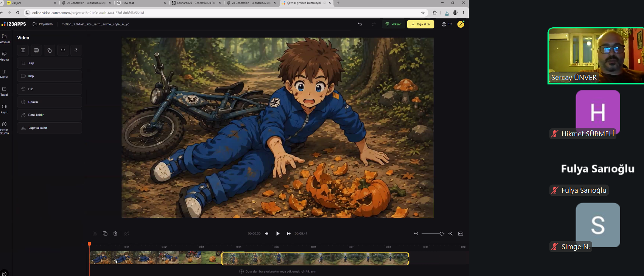
Task: Open the TR language selector
Action: [447, 24]
